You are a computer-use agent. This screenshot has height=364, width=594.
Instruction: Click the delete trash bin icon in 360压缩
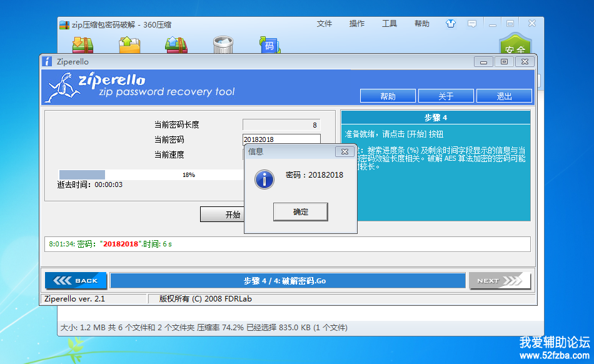click(x=223, y=45)
